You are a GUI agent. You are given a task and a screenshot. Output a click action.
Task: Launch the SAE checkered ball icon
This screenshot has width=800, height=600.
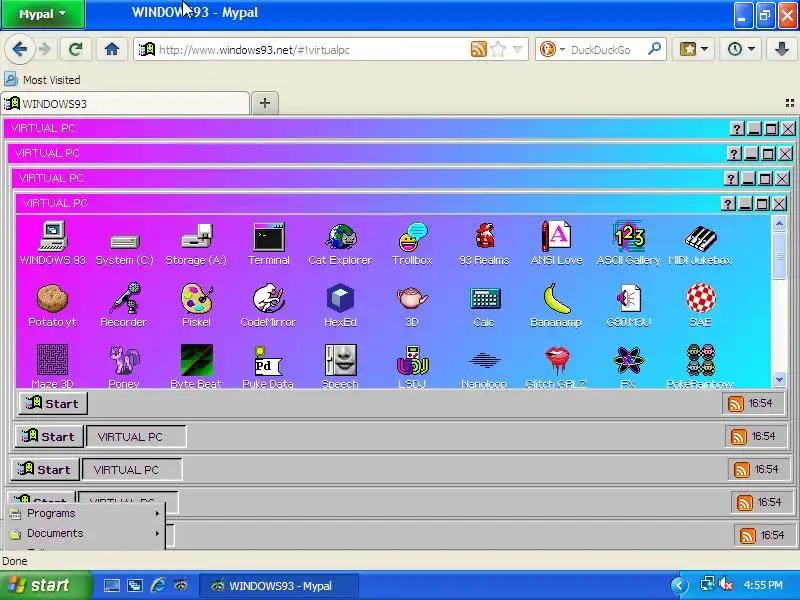[701, 306]
